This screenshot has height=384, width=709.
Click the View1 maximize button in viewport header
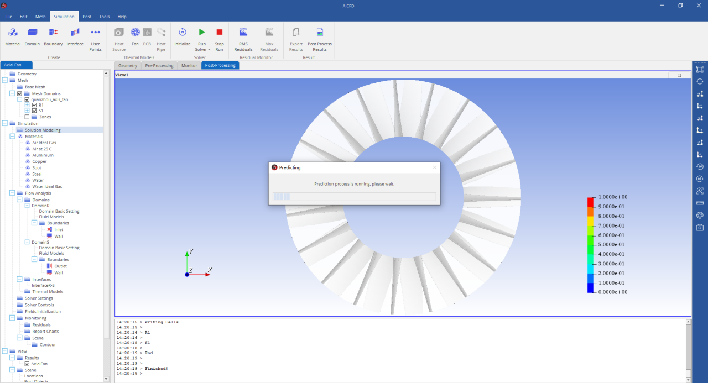(x=679, y=75)
